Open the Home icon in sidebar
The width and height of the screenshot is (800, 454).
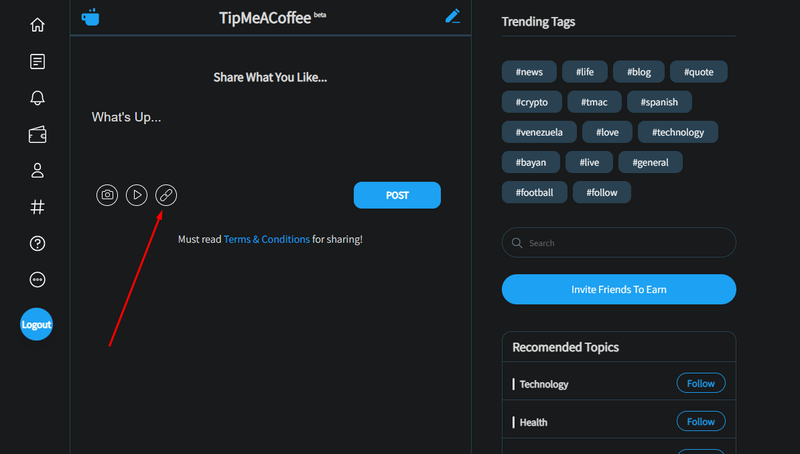tap(37, 25)
